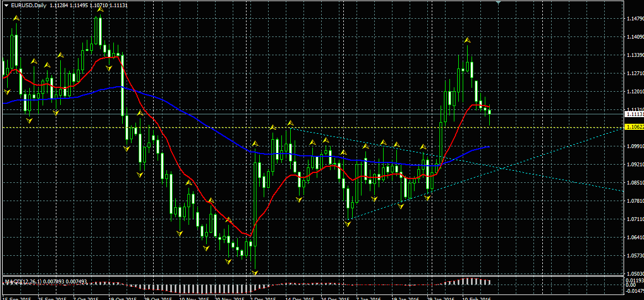Click the 1.06410 price axis label
Image resolution: width=644 pixels, height=300 pixels.
(x=634, y=237)
